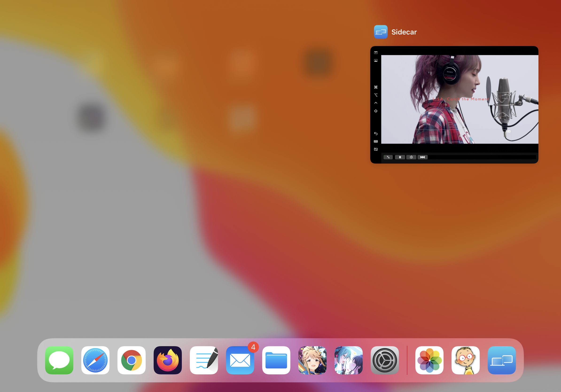Screen dimensions: 561x392
Task: Launch Firefox from the dock
Action: click(x=168, y=360)
